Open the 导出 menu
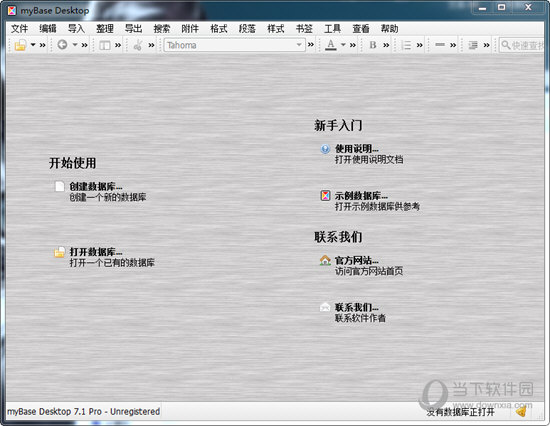Viewport: 550px width, 426px height. pyautogui.click(x=133, y=28)
